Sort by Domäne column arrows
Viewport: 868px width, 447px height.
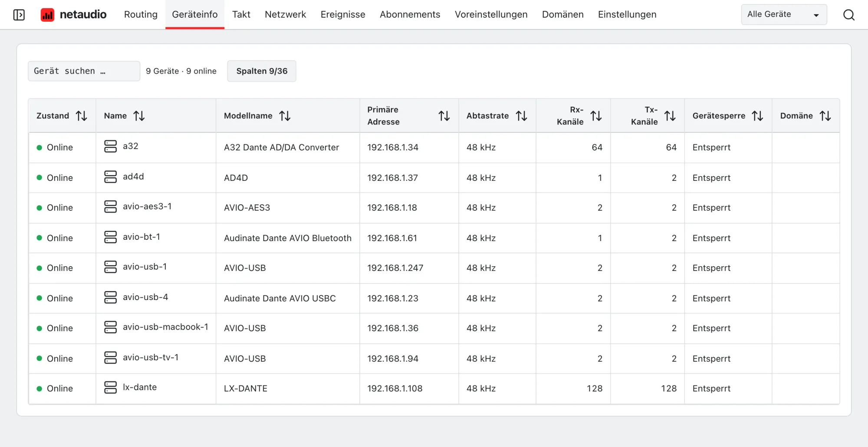[825, 116]
